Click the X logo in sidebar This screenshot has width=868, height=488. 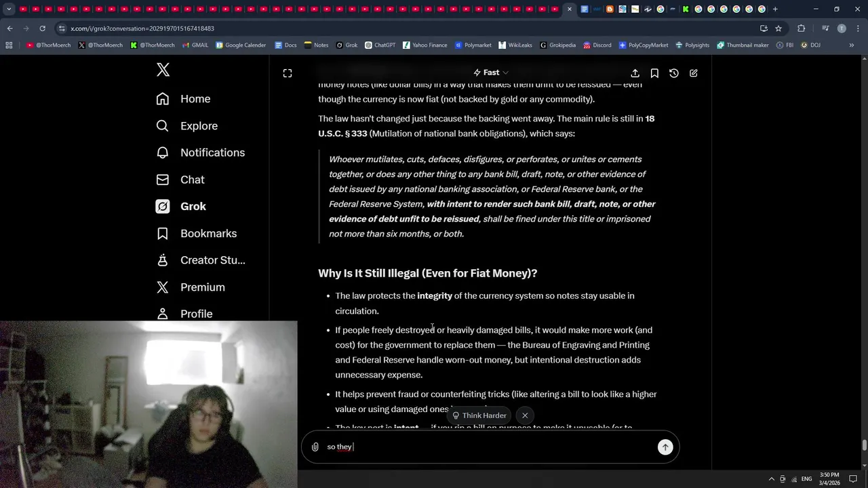(x=163, y=69)
